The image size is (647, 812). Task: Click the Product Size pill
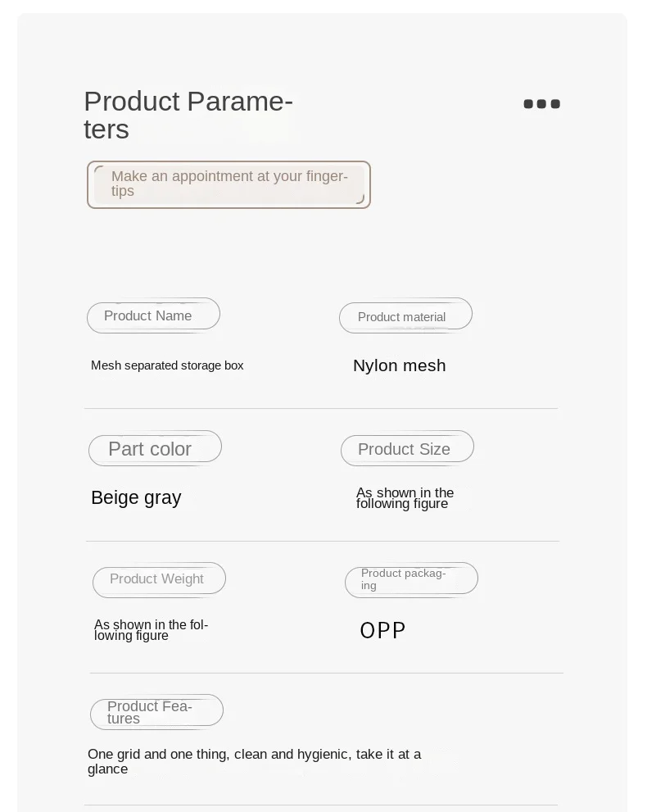407,448
